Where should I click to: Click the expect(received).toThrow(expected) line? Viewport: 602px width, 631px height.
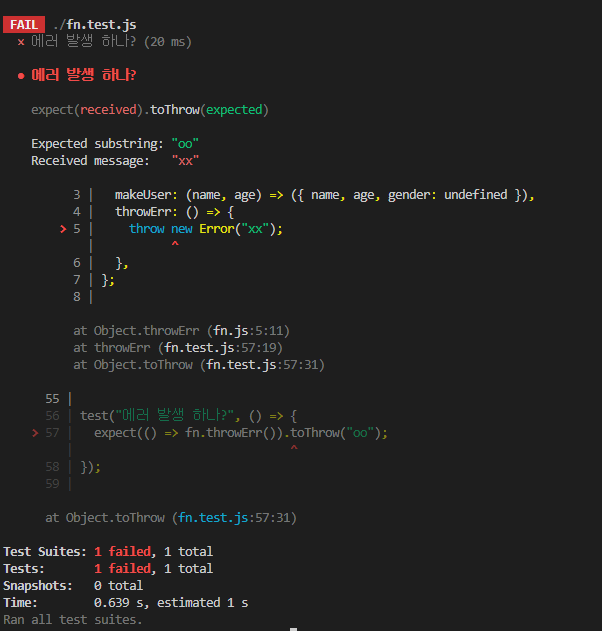[150, 109]
